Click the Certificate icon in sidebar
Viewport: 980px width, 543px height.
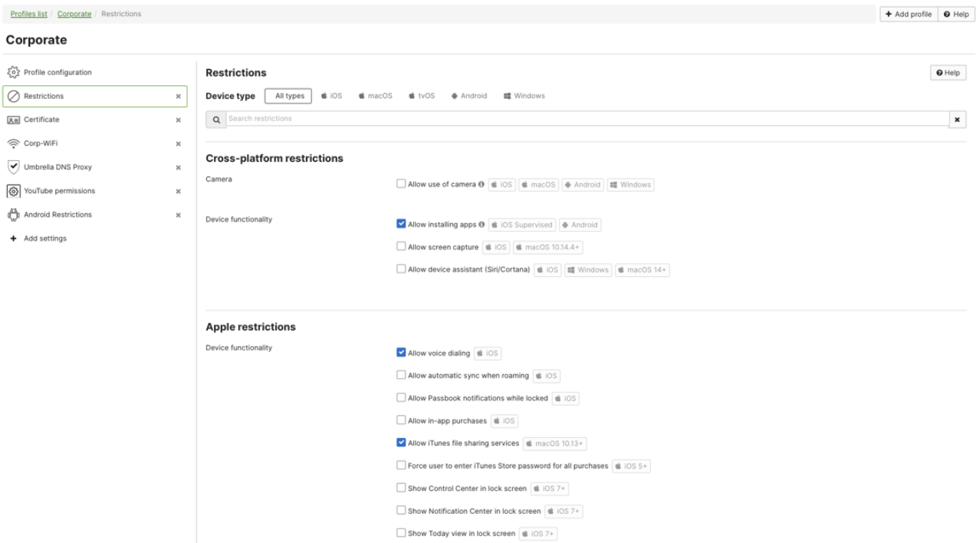click(x=13, y=120)
